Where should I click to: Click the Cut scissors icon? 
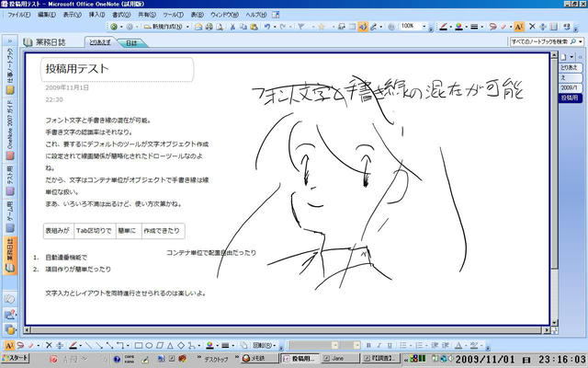coord(232,27)
